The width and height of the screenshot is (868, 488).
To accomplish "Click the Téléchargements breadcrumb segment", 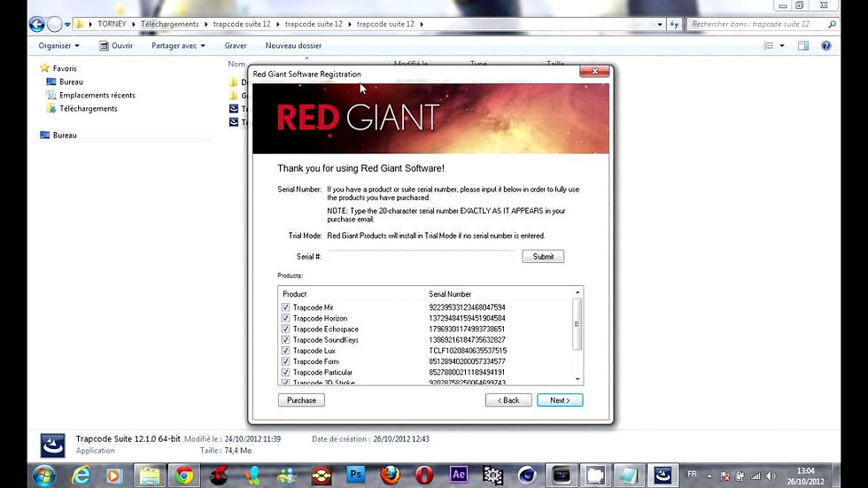I will (x=169, y=24).
